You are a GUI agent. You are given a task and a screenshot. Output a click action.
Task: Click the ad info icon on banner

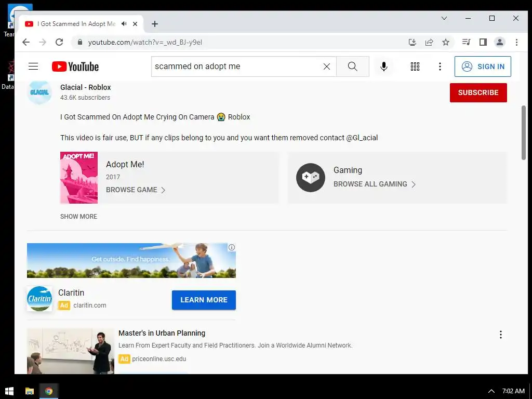pos(232,247)
